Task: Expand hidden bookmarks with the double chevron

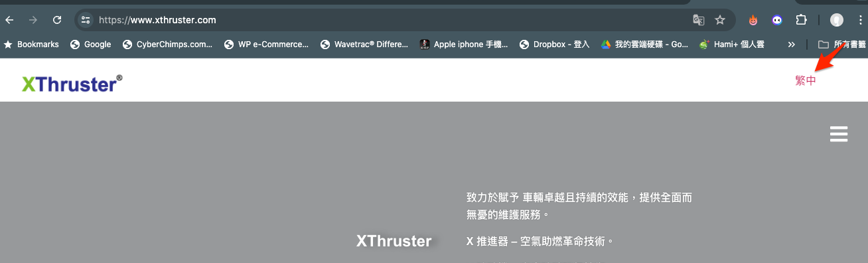Action: (791, 44)
